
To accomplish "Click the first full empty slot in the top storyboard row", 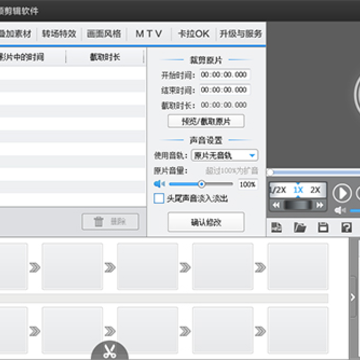I will [x=72, y=266].
